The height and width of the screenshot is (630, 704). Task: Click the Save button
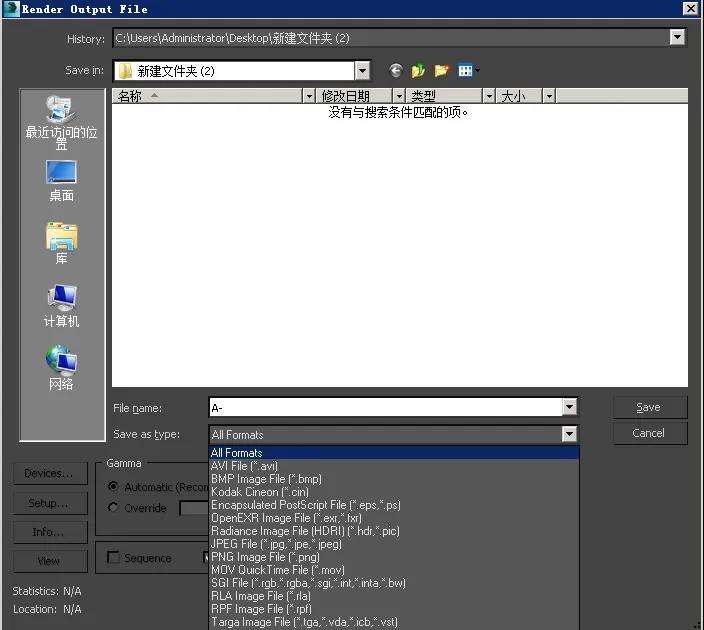[649, 407]
